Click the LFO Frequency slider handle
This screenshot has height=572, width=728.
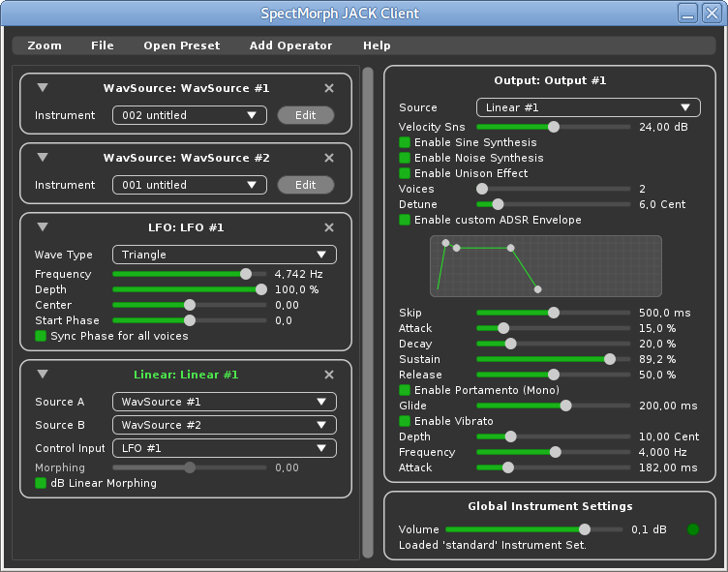246,274
